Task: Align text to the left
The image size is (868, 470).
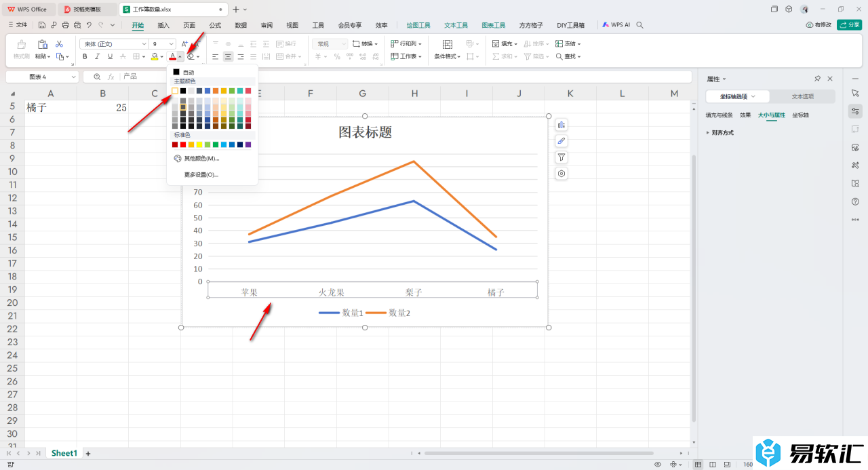Action: click(216, 56)
